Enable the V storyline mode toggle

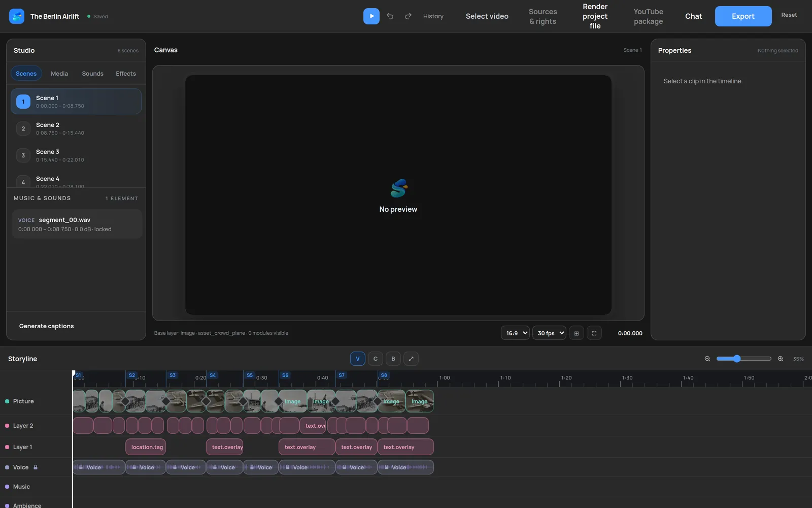click(358, 359)
